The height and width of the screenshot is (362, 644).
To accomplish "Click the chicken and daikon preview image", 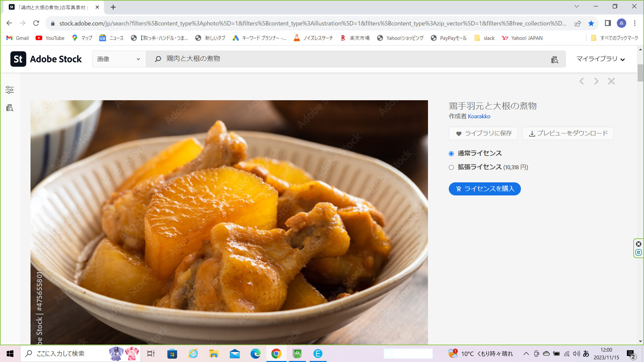I will coord(229,222).
